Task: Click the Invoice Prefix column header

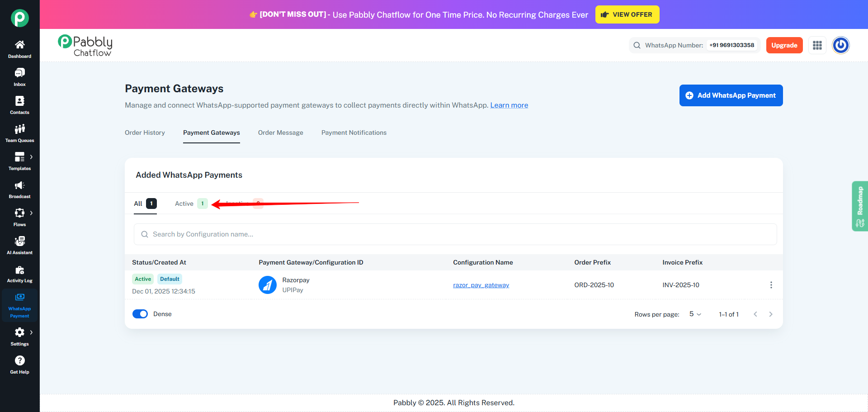Action: (683, 262)
